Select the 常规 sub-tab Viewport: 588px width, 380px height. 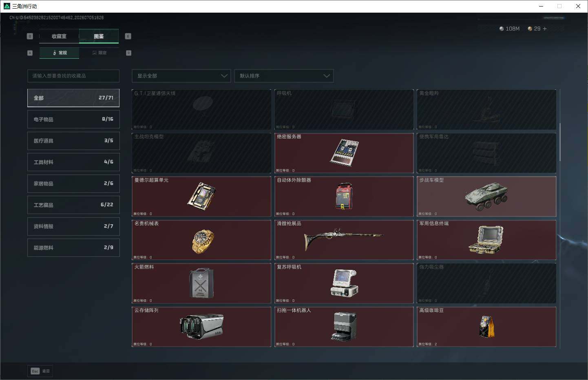60,53
